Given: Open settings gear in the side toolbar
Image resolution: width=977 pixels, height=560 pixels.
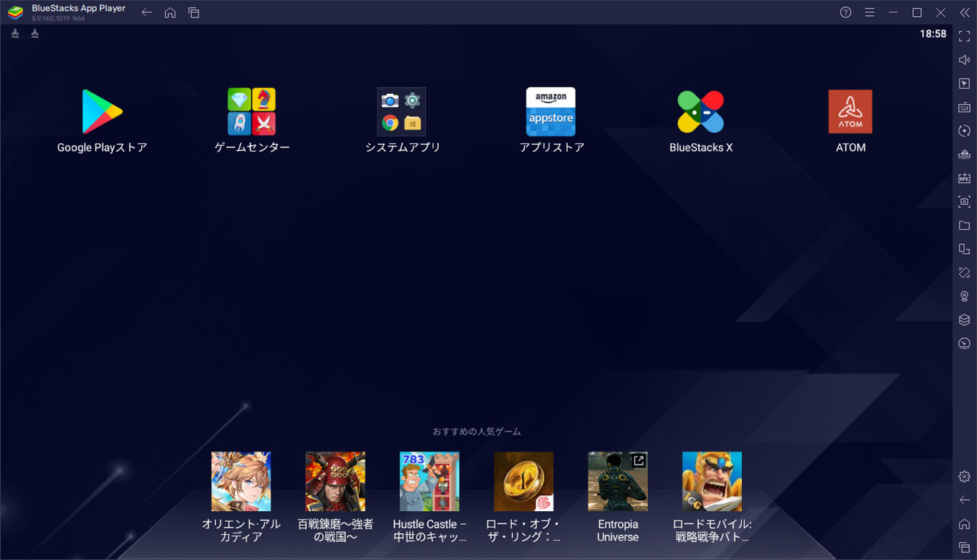Looking at the screenshot, I should coord(965,476).
